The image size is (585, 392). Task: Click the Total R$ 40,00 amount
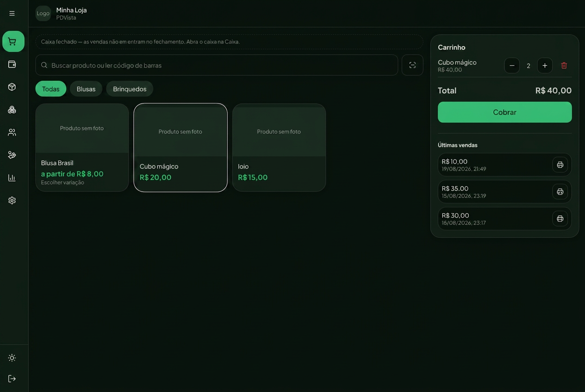coord(554,91)
